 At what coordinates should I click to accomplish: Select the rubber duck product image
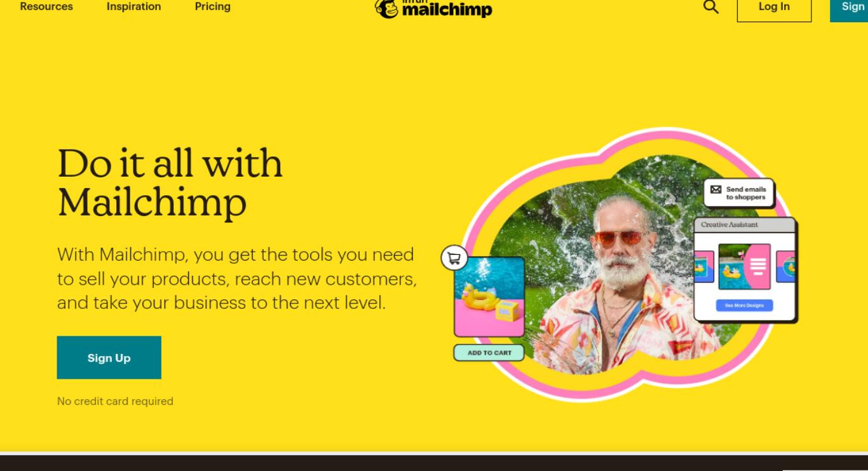click(x=489, y=296)
